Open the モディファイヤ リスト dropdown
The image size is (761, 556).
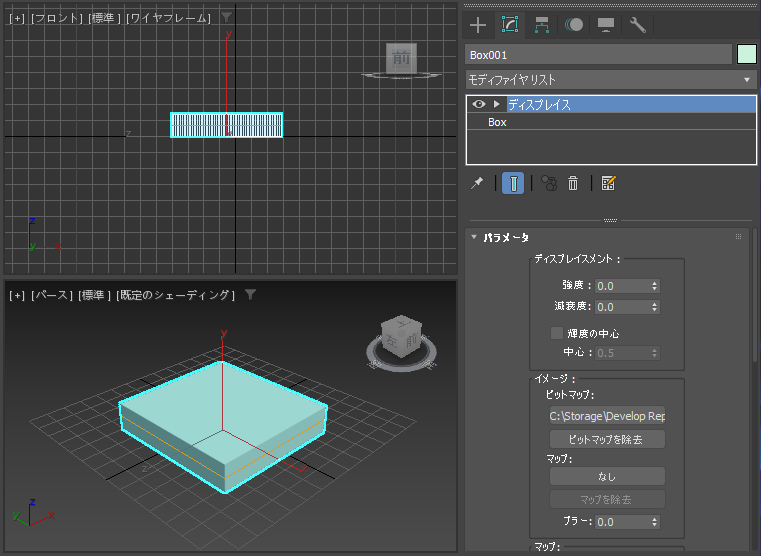(611, 80)
